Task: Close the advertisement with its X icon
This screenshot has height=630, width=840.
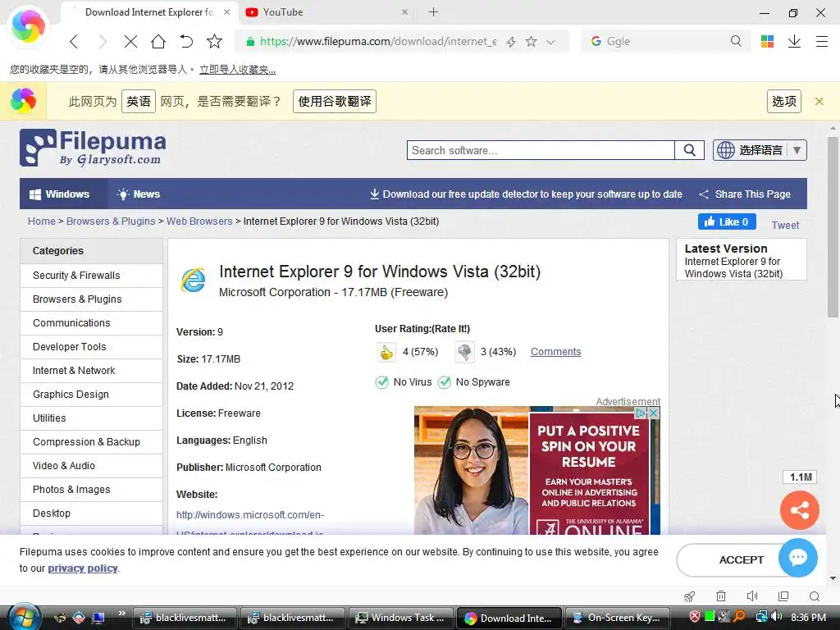Action: point(654,413)
